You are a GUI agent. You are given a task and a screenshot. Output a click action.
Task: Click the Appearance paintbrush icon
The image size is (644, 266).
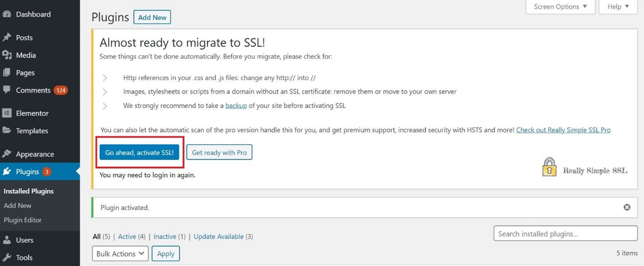(x=7, y=154)
